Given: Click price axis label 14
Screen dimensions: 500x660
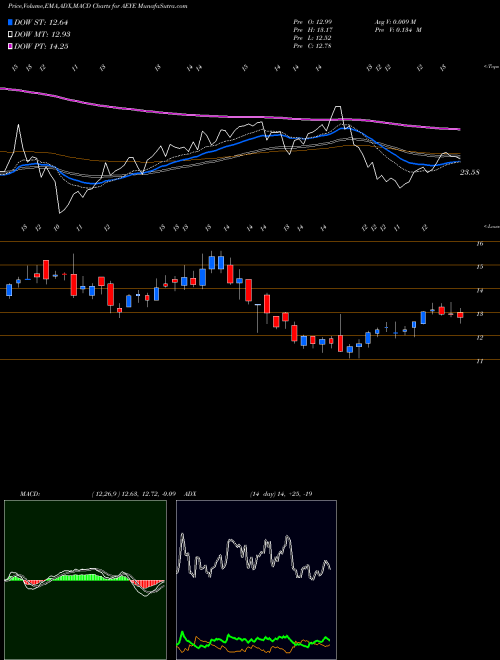Looking at the screenshot, I should [480, 290].
